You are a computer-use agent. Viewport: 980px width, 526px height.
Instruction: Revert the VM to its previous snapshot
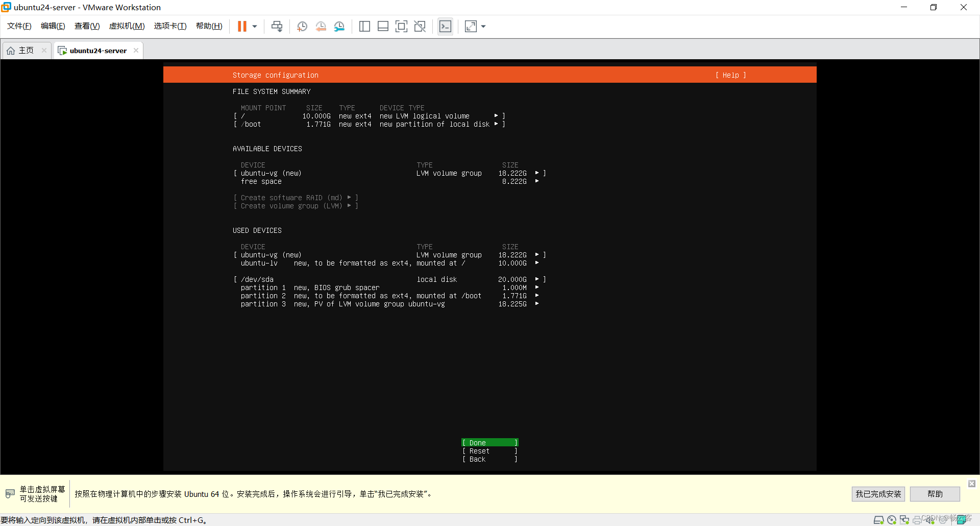[x=321, y=26]
